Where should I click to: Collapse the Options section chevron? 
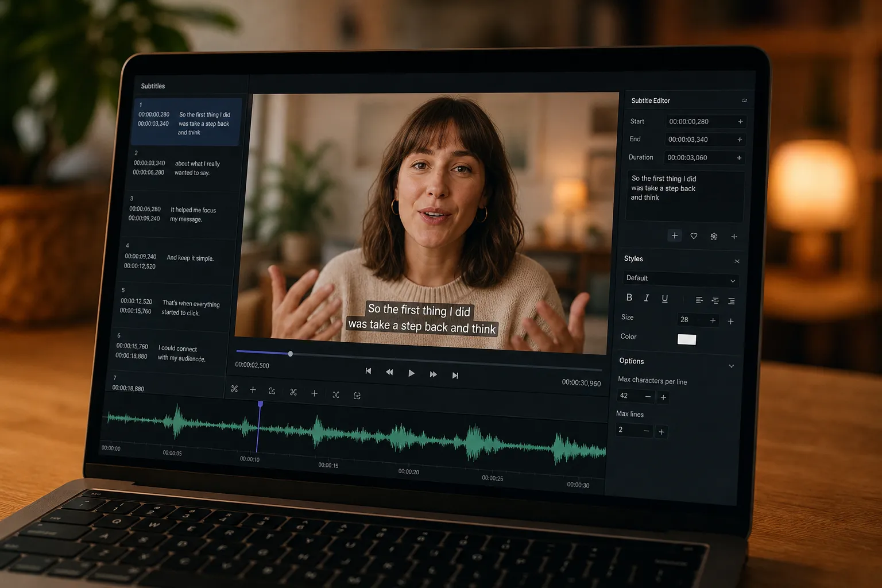tap(731, 366)
